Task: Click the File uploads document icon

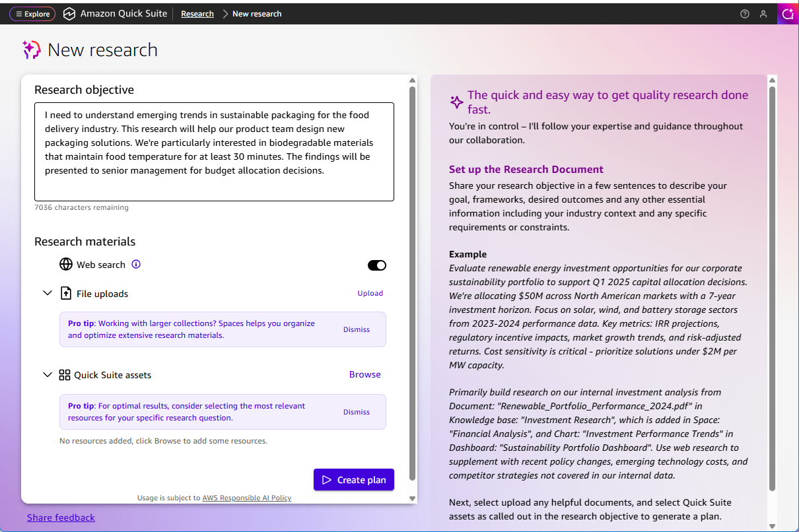Action: point(66,293)
